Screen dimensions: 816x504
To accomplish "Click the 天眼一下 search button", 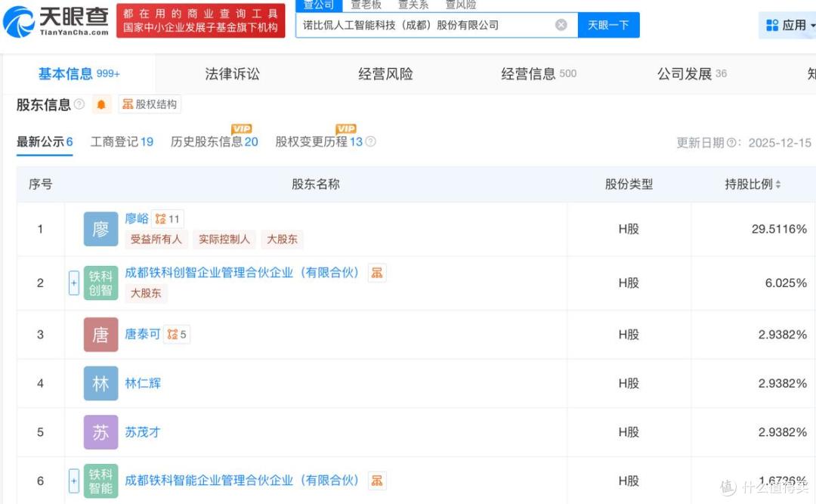I will tap(608, 25).
